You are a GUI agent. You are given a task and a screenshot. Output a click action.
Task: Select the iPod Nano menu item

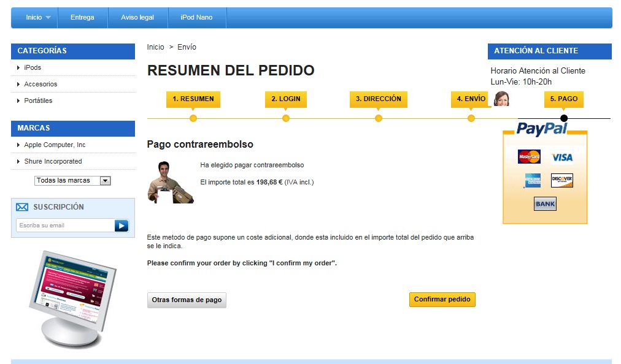[196, 17]
